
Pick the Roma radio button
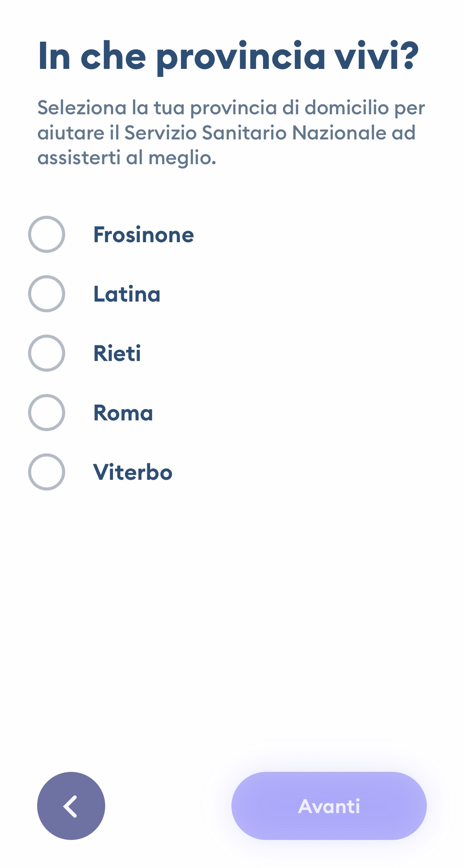point(47,413)
